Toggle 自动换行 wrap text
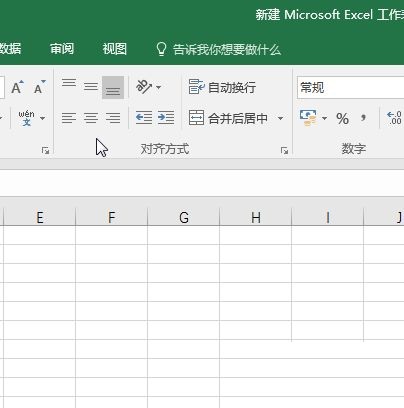 (x=222, y=87)
